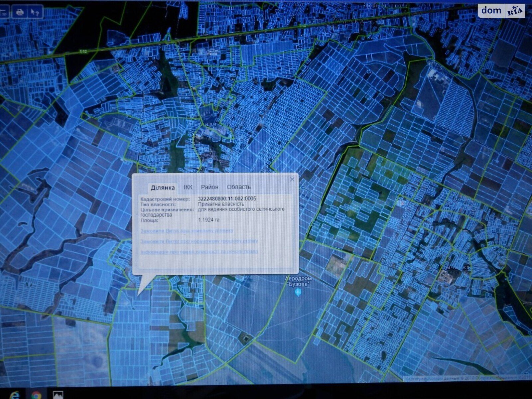The height and width of the screenshot is (399, 532).
Task: Open Internet Explorer from the taskbar
Action: [x=15, y=395]
